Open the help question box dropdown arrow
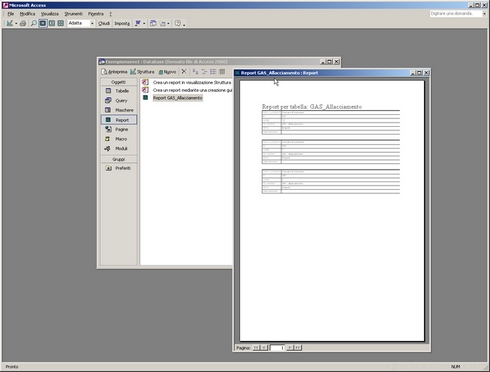 click(484, 14)
